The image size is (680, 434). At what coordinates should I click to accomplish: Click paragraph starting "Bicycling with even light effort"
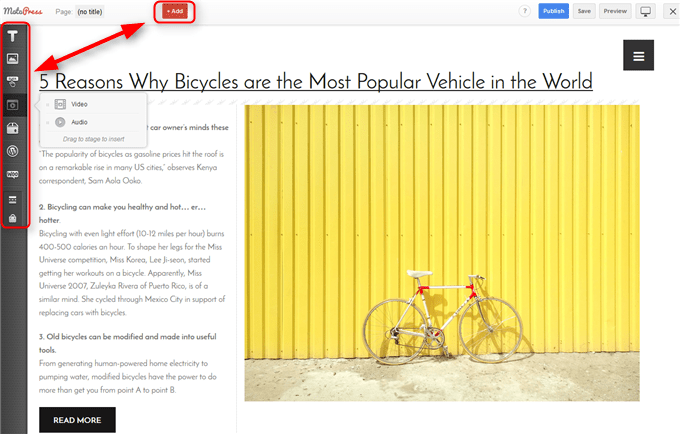coord(132,273)
